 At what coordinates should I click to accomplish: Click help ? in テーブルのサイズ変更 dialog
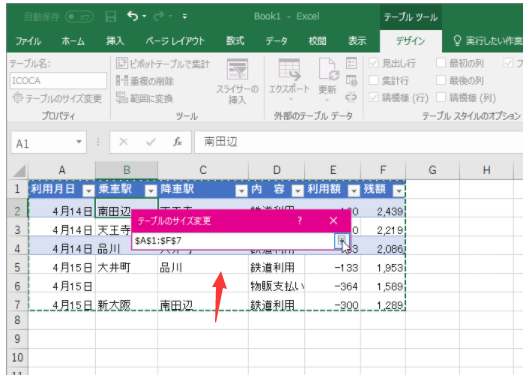(300, 221)
